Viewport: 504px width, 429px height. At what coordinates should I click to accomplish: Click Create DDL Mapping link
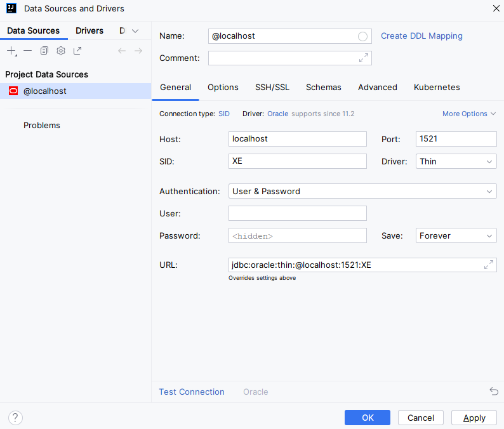pyautogui.click(x=421, y=36)
